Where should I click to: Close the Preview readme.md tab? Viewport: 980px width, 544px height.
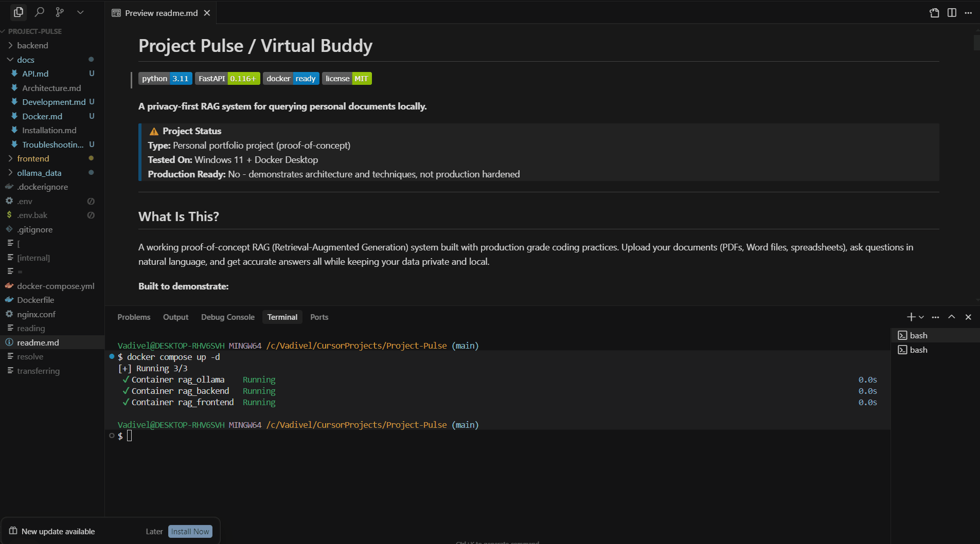(x=207, y=13)
